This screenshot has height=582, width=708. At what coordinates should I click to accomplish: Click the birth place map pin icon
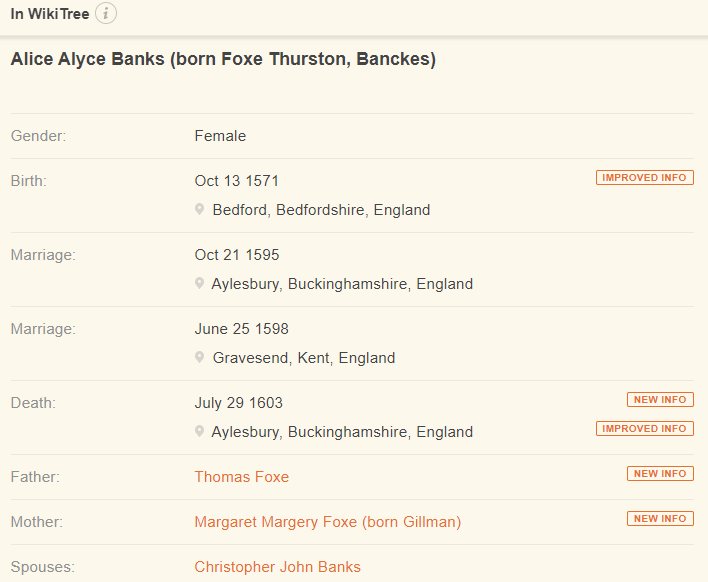pos(199,209)
